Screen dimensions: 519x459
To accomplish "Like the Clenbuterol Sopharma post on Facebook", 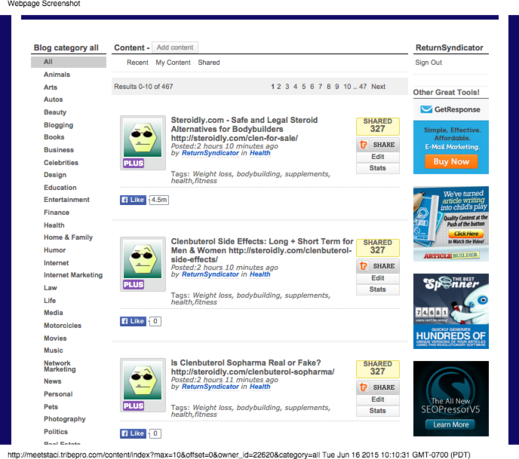I will (x=133, y=434).
